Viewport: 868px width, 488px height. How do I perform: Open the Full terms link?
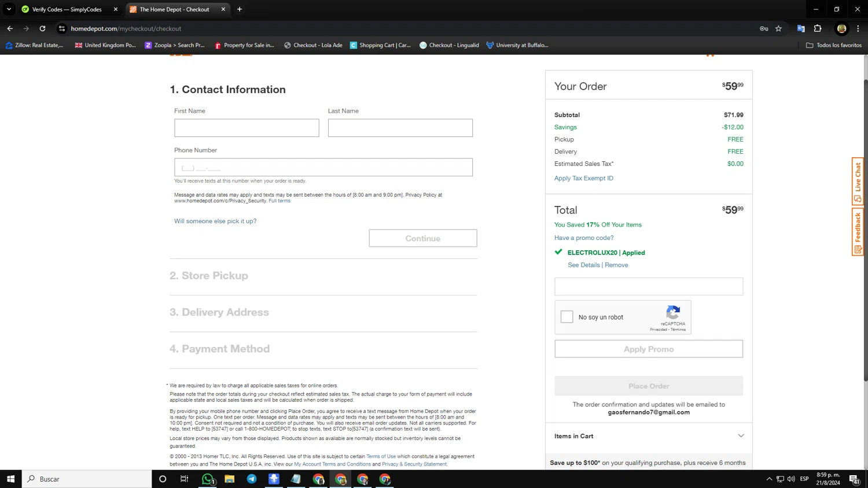pos(279,201)
